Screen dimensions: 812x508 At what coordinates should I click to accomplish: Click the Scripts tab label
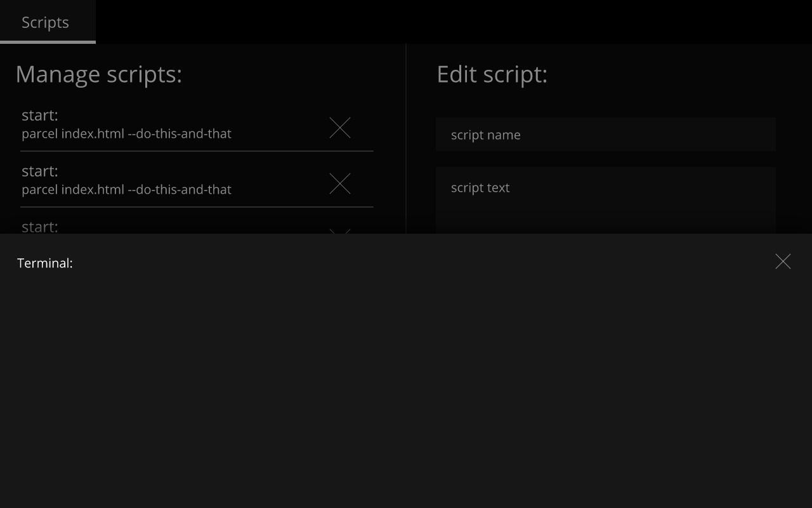[45, 22]
